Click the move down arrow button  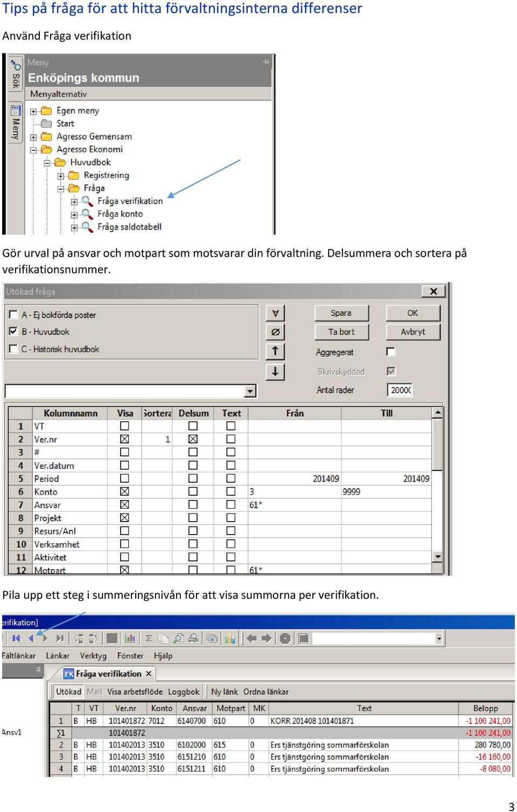coord(275,371)
